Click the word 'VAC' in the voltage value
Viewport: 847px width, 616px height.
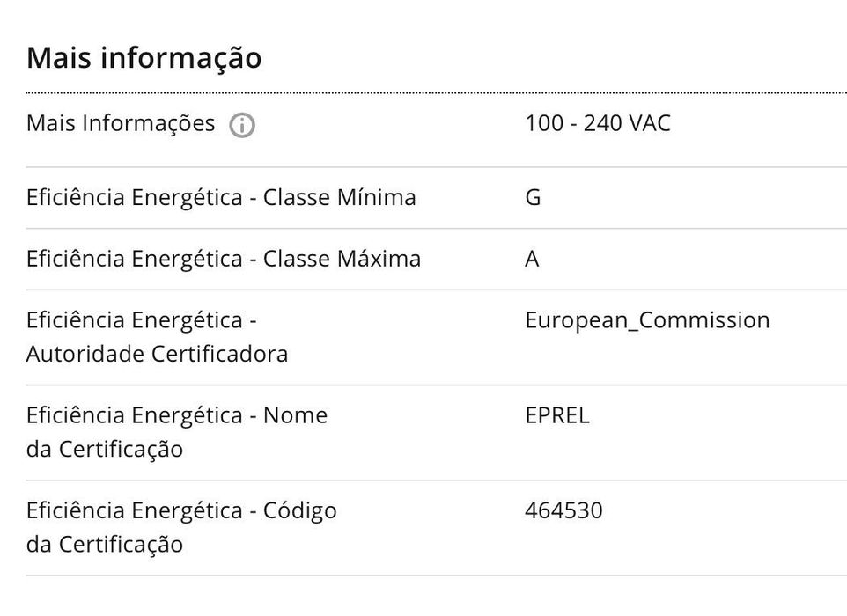[649, 123]
